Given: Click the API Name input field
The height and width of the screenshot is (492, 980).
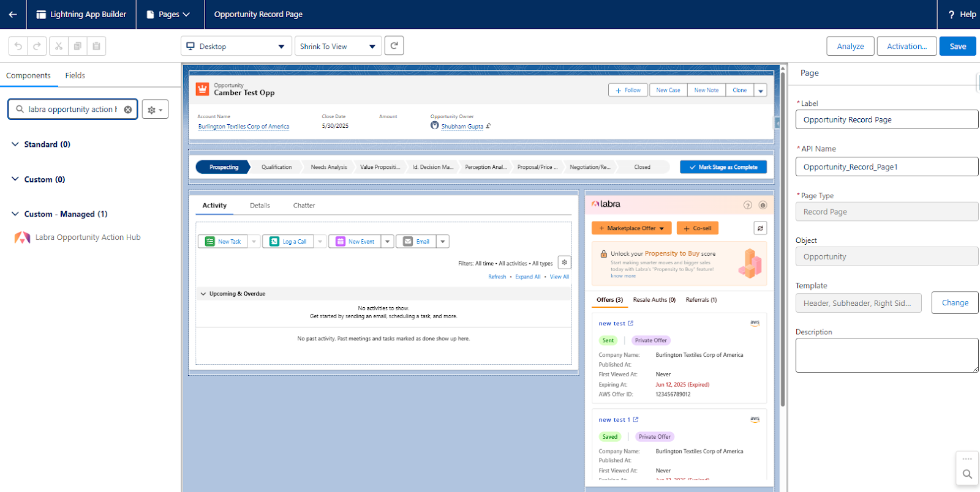Looking at the screenshot, I should pyautogui.click(x=887, y=166).
